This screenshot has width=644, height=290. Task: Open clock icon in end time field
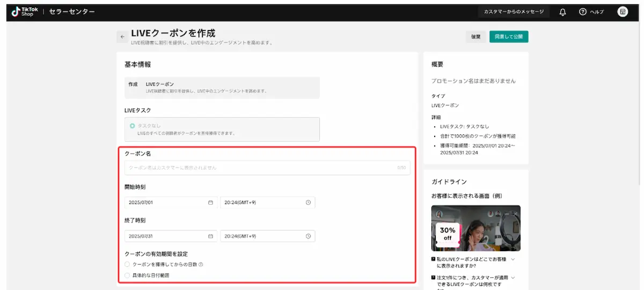pos(308,236)
